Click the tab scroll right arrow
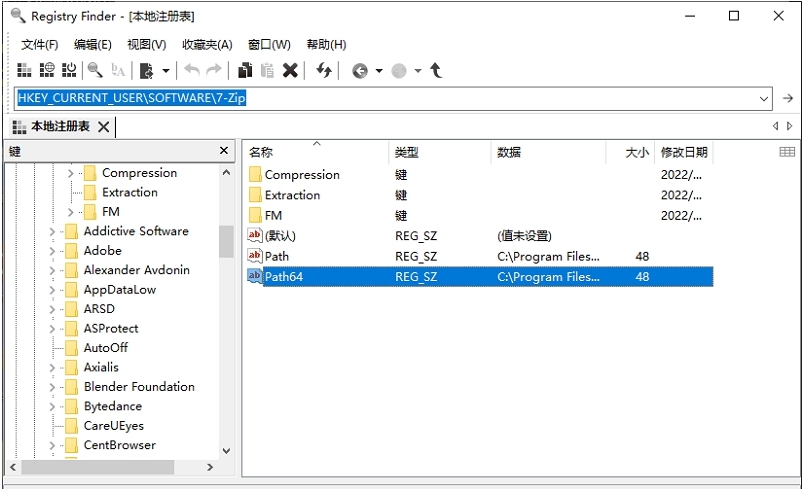The image size is (804, 489). click(x=790, y=126)
